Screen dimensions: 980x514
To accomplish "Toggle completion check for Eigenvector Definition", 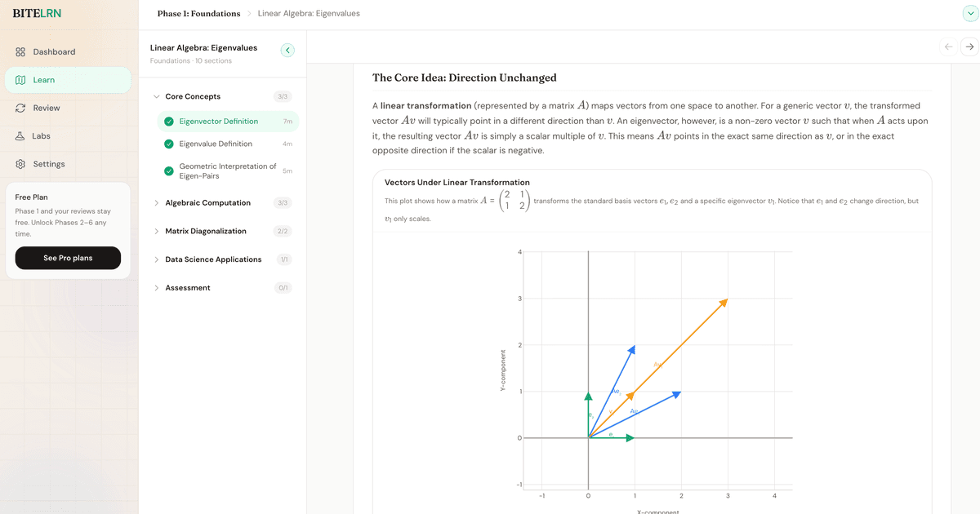I will pos(169,122).
